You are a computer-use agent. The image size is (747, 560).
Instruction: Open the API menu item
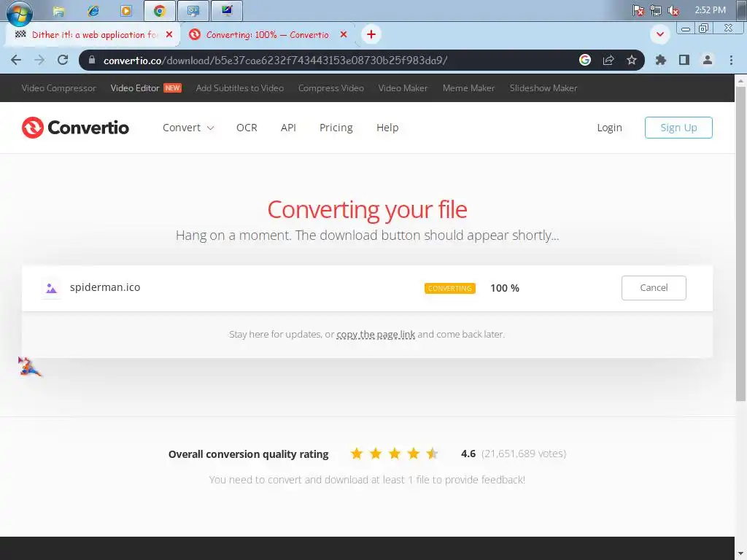[x=288, y=128]
